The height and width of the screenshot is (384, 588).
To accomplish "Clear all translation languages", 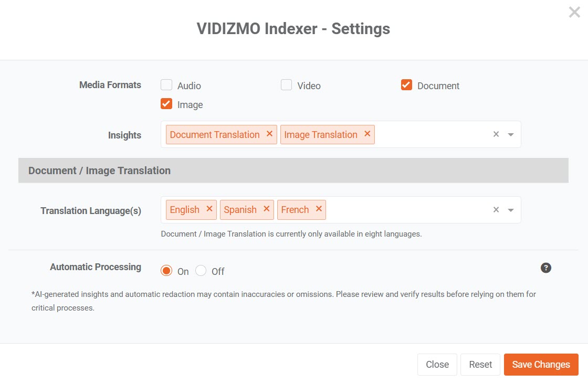I will (496, 210).
